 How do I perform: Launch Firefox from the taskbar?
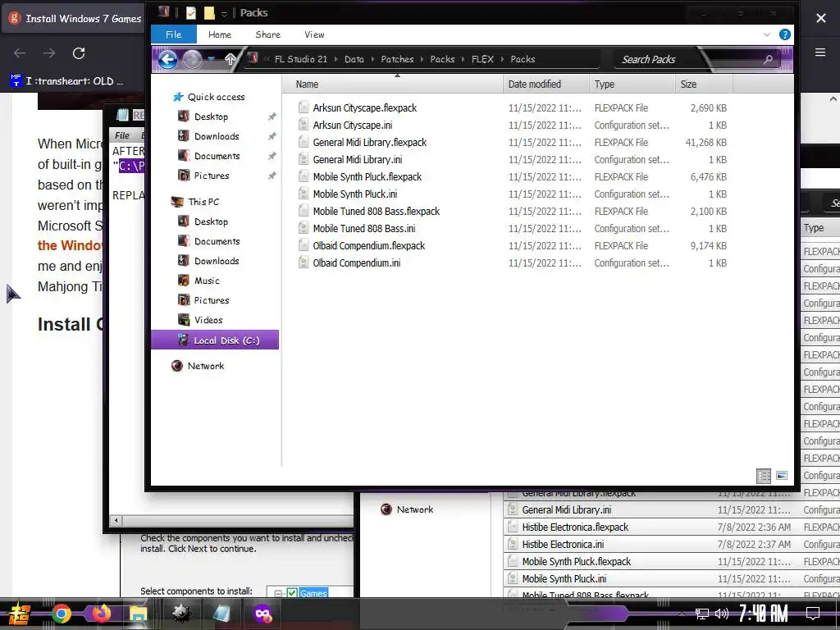point(101,614)
